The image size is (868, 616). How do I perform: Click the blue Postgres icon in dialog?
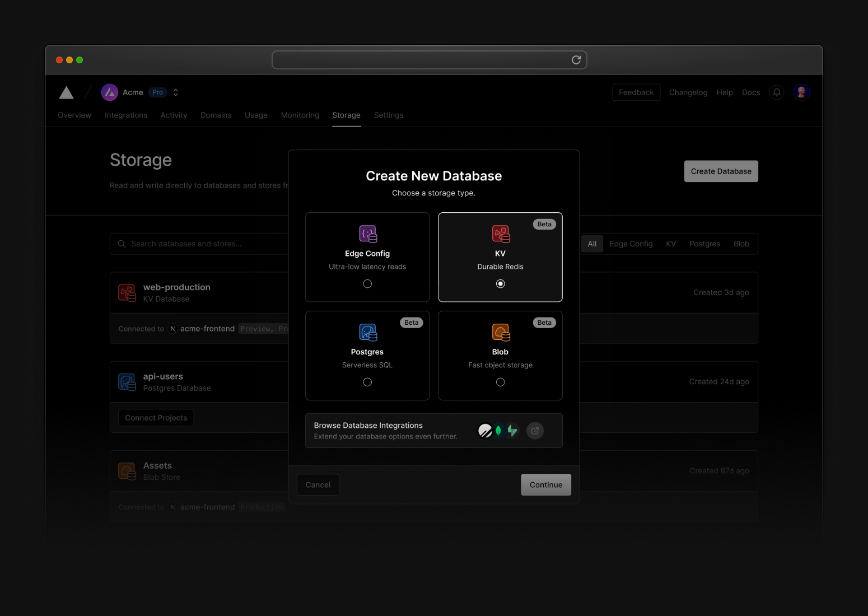[x=368, y=333]
